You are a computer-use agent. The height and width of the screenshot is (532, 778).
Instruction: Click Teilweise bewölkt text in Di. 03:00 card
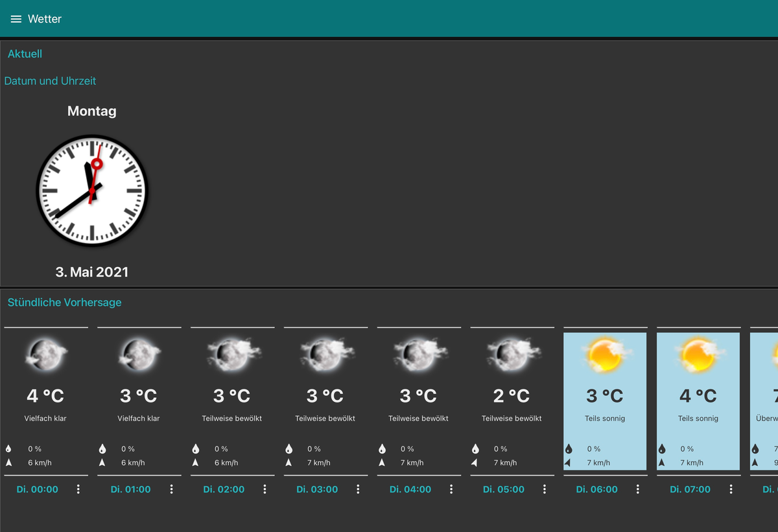click(x=325, y=419)
